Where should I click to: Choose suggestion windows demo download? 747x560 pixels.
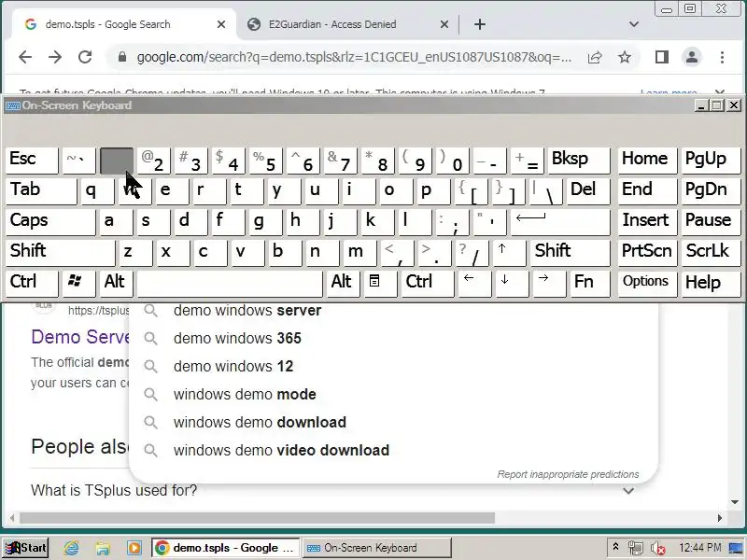point(393,423)
